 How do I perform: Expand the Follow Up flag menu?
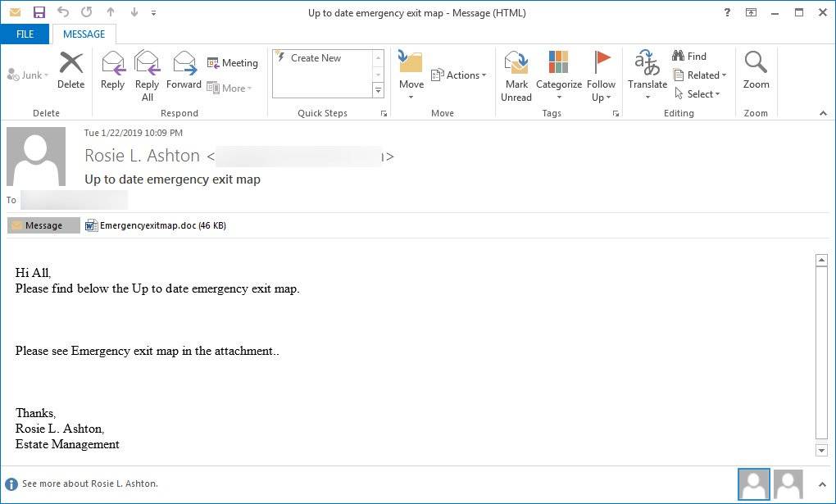(x=601, y=75)
